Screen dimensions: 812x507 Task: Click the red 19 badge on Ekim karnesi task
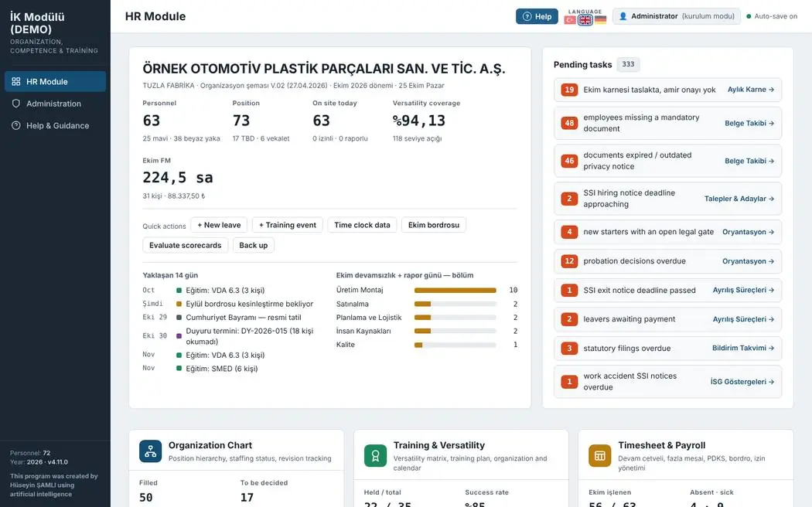point(569,90)
